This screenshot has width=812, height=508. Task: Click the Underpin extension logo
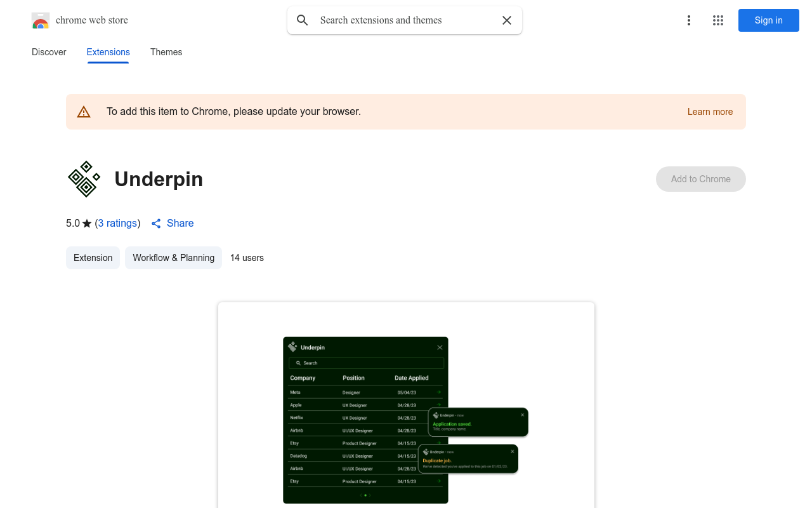click(84, 179)
